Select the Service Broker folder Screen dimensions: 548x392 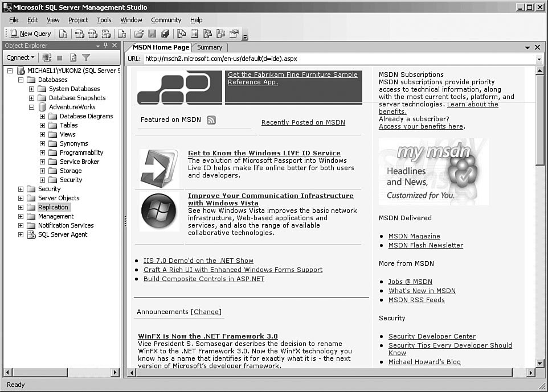click(x=79, y=162)
